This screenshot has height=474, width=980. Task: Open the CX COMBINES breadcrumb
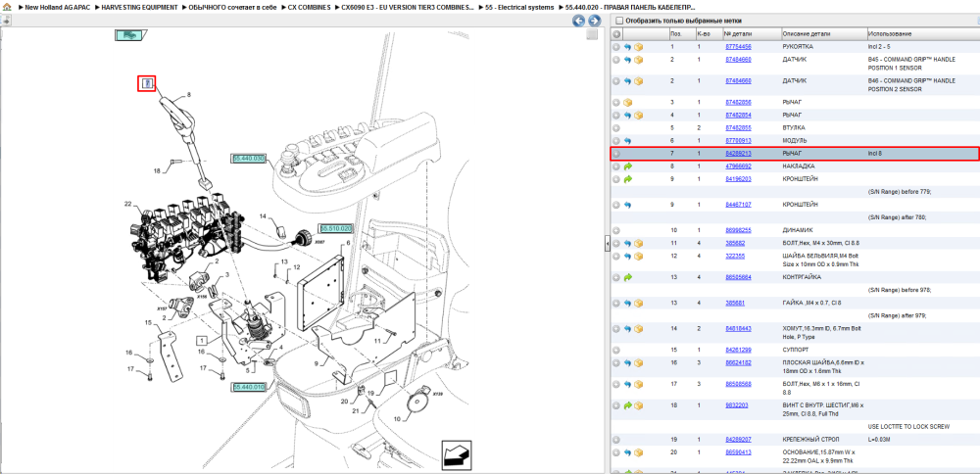306,7
